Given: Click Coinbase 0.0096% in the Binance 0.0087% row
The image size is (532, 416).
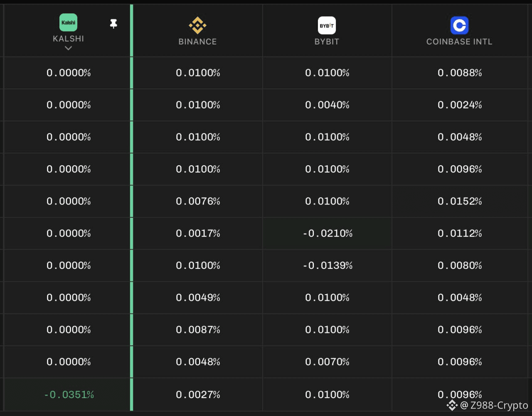Looking at the screenshot, I should (460, 330).
